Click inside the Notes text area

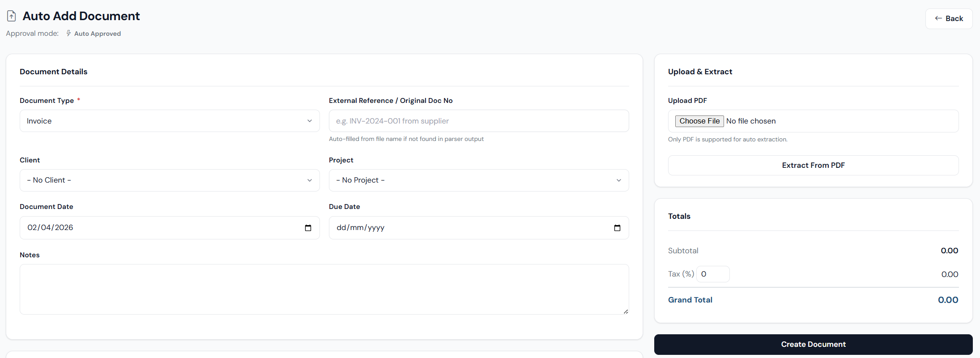[x=324, y=289]
